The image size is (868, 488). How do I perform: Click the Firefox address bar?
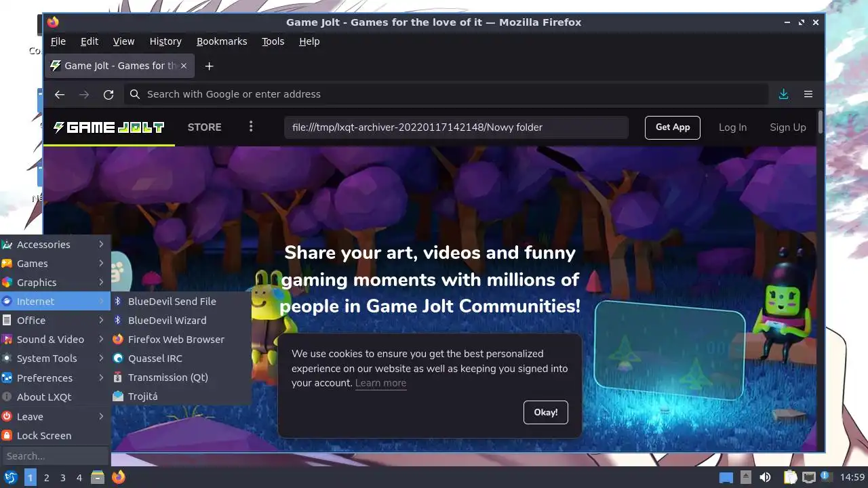point(446,94)
